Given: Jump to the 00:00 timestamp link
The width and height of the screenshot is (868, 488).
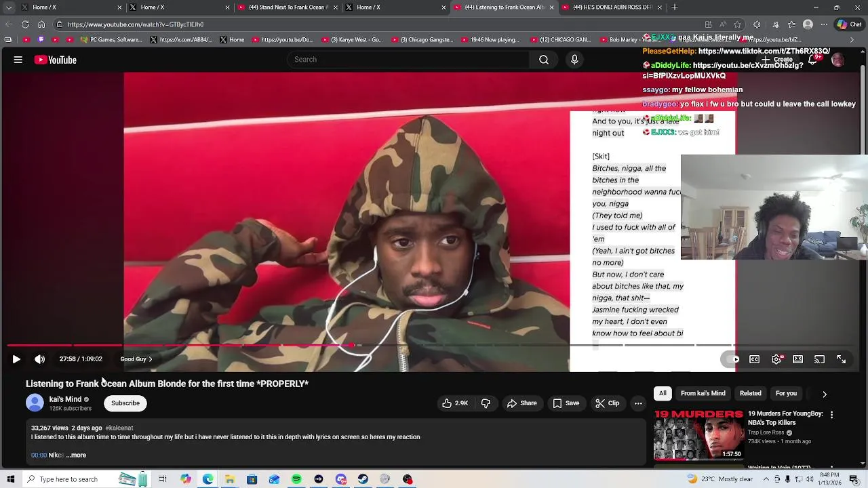Looking at the screenshot, I should tap(39, 455).
